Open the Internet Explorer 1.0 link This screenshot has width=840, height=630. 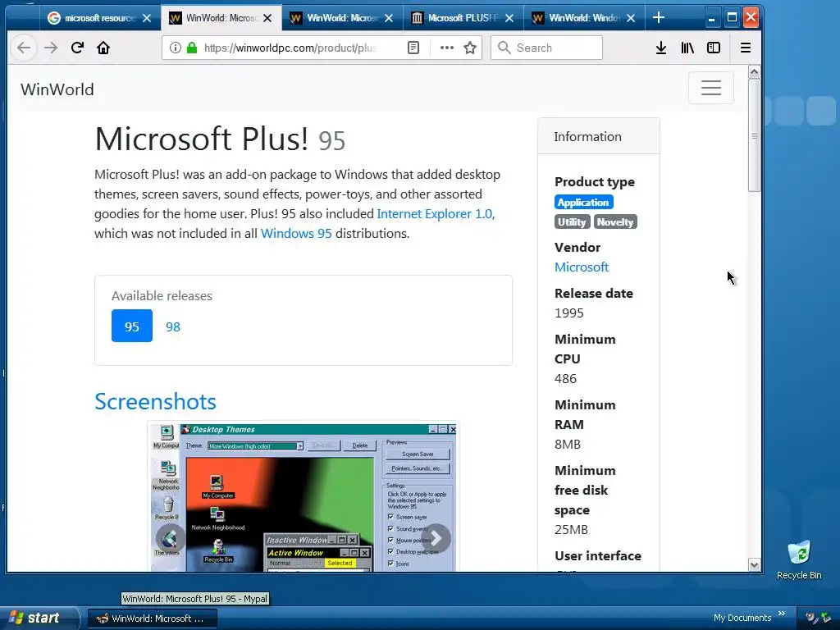(x=435, y=214)
